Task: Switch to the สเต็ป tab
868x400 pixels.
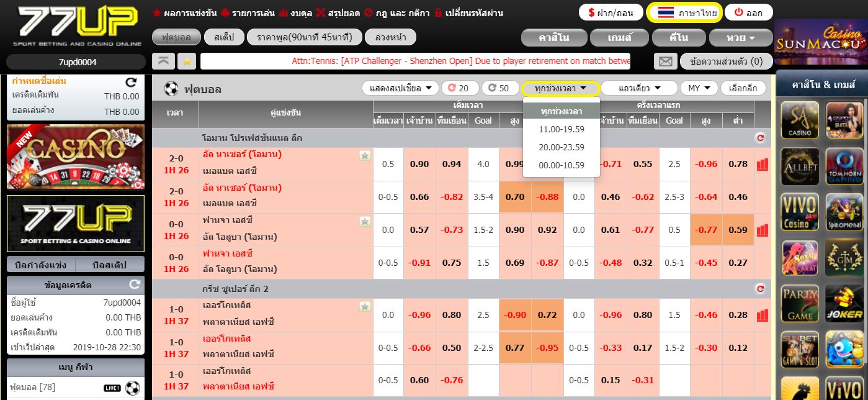Action: (x=224, y=37)
